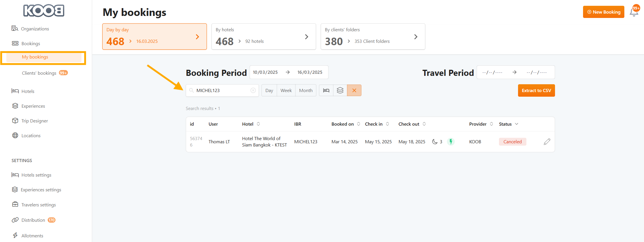Click the New Booking button
The image size is (644, 242).
coord(603,12)
